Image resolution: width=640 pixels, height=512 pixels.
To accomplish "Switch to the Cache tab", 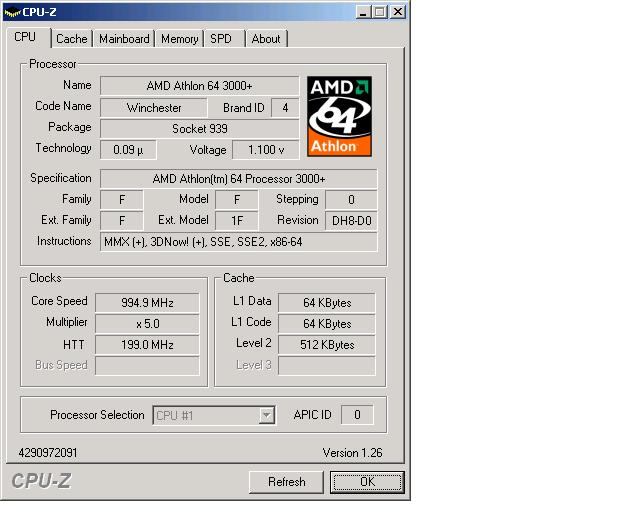I will [72, 39].
